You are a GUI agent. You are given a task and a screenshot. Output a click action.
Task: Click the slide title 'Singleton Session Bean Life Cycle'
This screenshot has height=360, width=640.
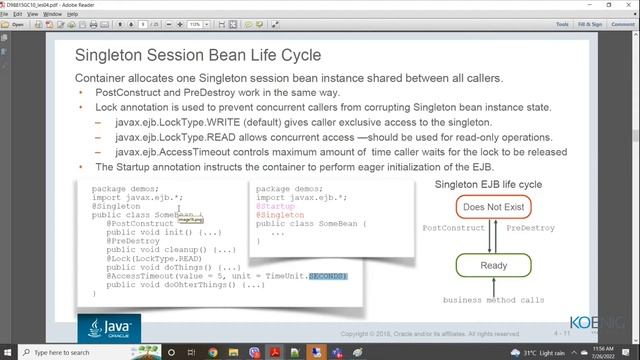(198, 55)
